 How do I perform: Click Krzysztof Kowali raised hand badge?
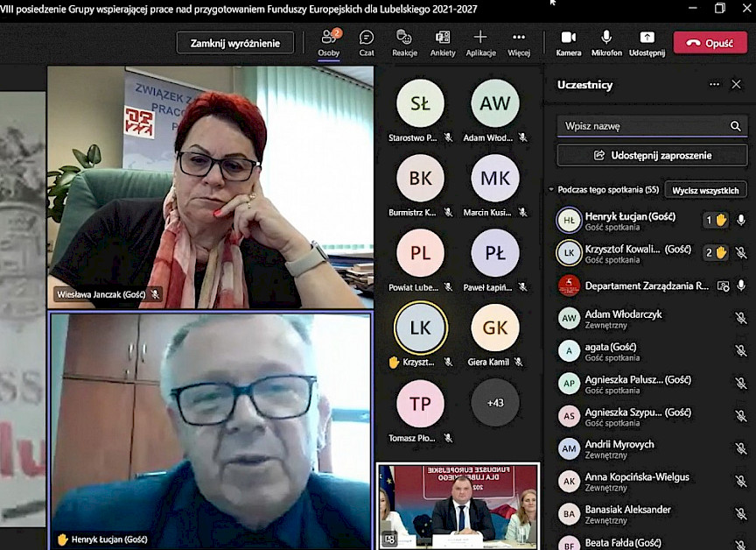coord(716,253)
